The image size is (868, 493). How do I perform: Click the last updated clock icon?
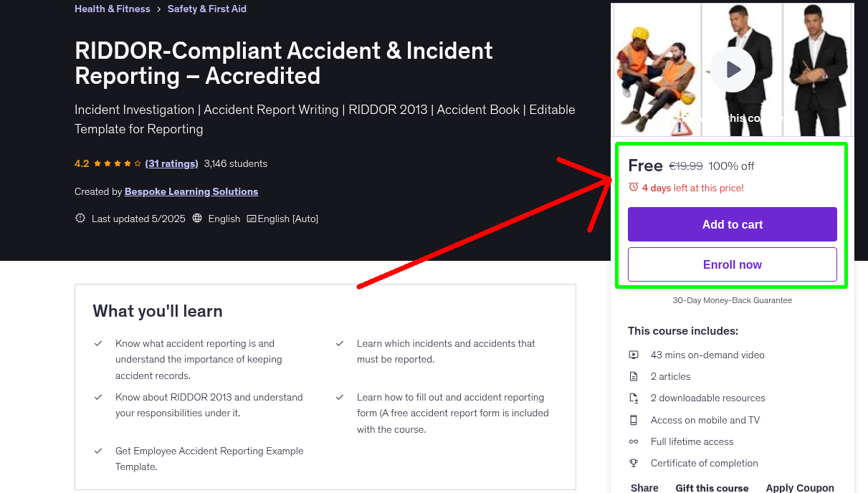point(80,218)
